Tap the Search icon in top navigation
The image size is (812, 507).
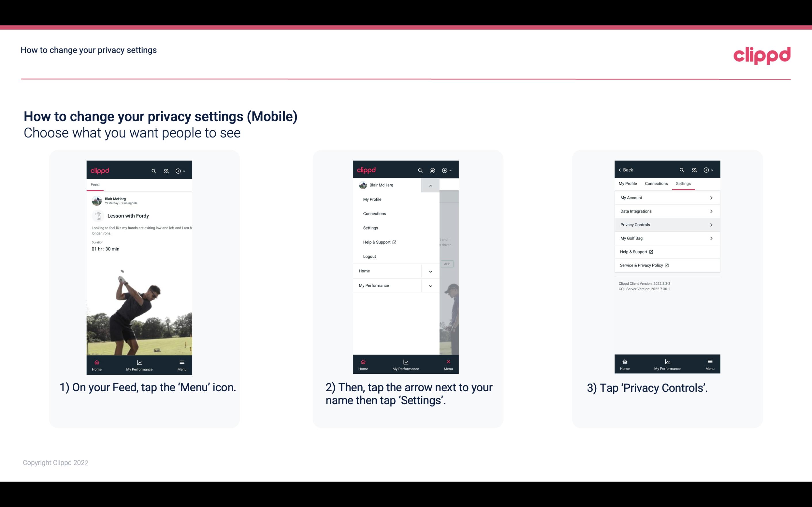click(154, 170)
